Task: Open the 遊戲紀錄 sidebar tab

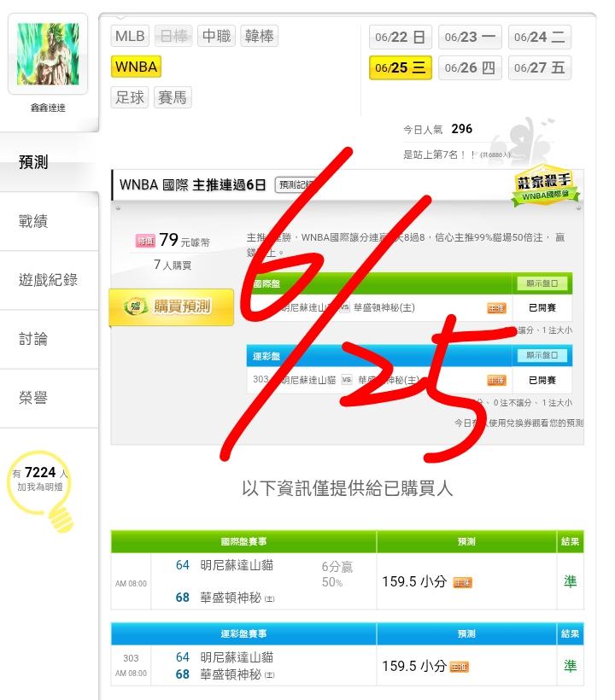Action: pyautogui.click(x=50, y=280)
